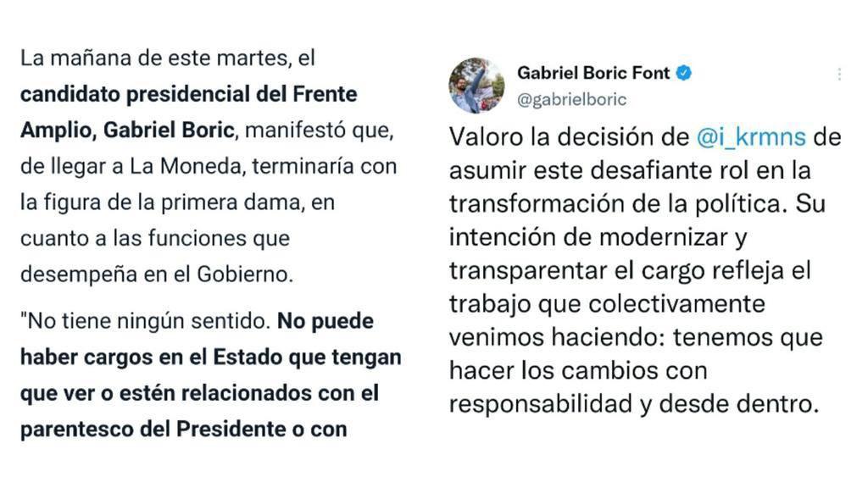Click the tweet phrase 'transformación de la política'
Viewport: 868px width, 488px height.
(x=618, y=204)
